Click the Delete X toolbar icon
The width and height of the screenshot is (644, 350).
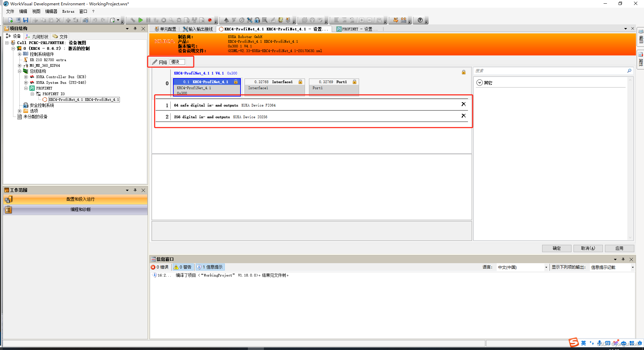pos(58,20)
